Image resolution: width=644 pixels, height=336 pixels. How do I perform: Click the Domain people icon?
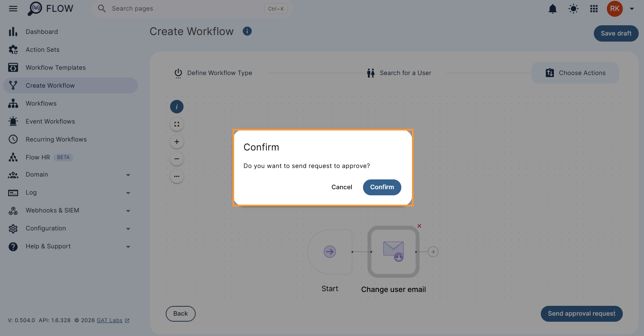(x=13, y=175)
